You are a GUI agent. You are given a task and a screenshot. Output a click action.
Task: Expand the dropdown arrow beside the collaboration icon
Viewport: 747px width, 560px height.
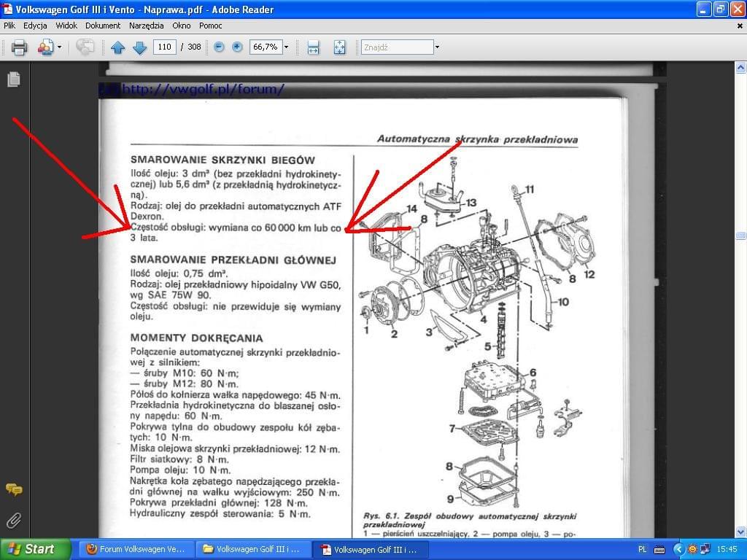click(60, 47)
